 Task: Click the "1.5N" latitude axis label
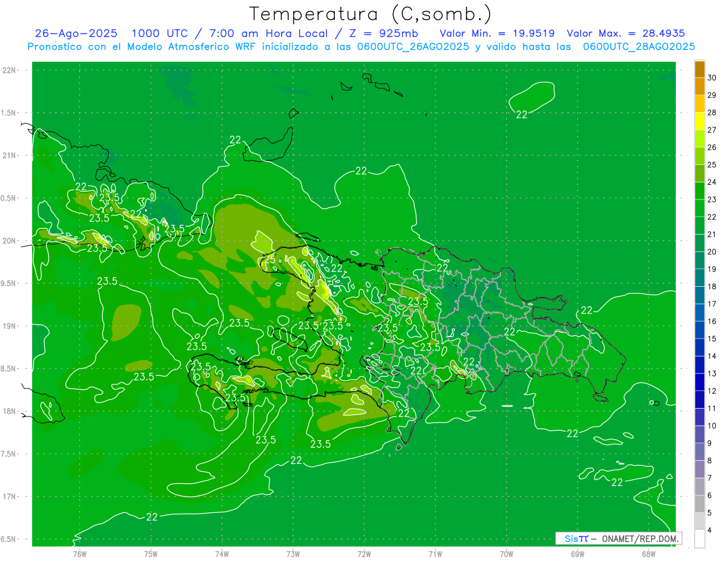pyautogui.click(x=9, y=113)
